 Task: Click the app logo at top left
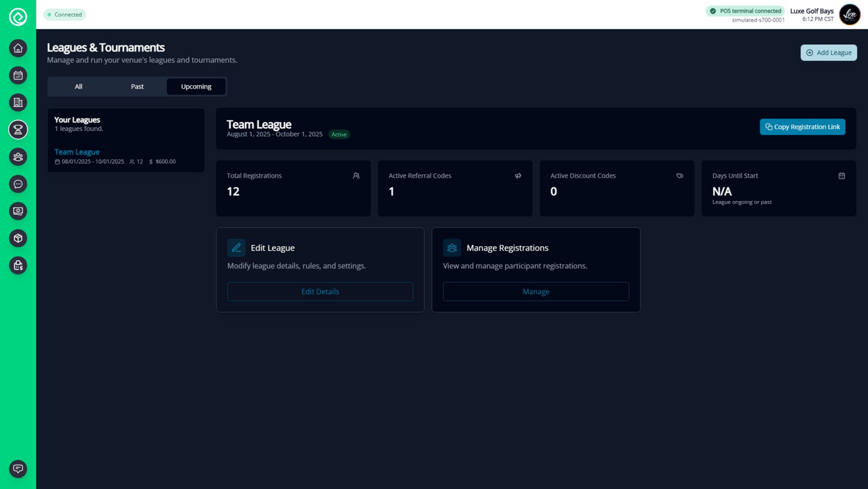(18, 17)
